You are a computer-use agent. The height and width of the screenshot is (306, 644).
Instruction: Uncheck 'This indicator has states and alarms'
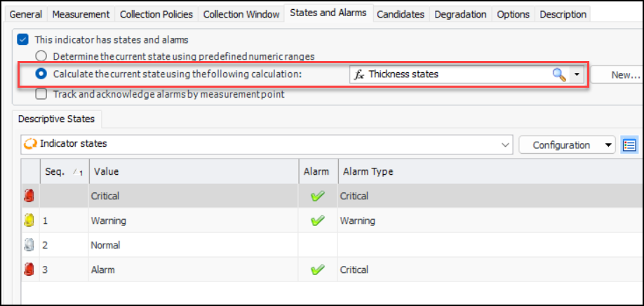(23, 41)
